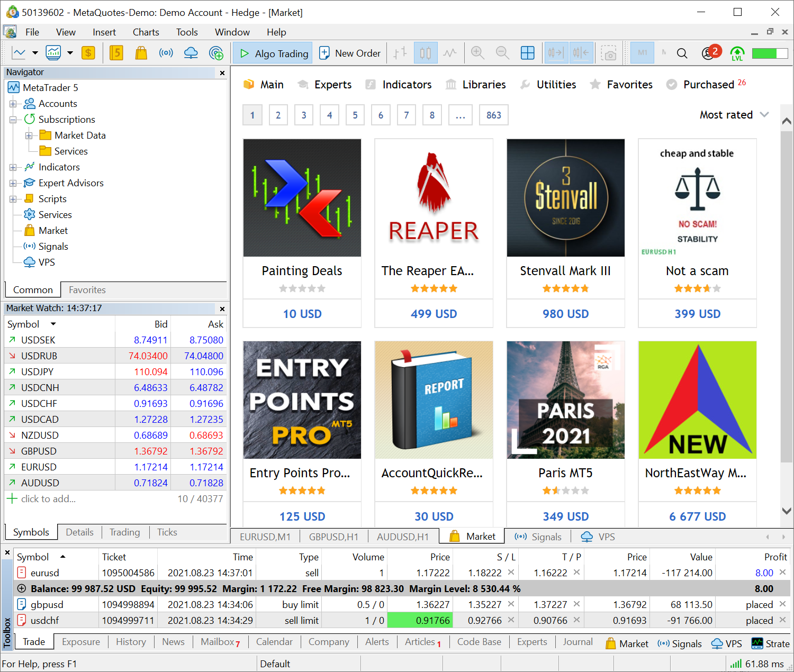Toggle auto scroll on the chart
Screen dimensions: 794x672
pos(556,53)
